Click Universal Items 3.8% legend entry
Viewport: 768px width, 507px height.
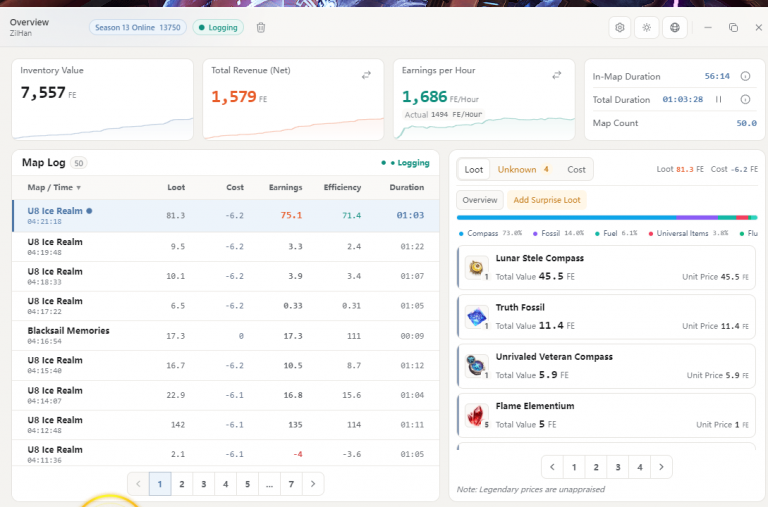click(688, 233)
